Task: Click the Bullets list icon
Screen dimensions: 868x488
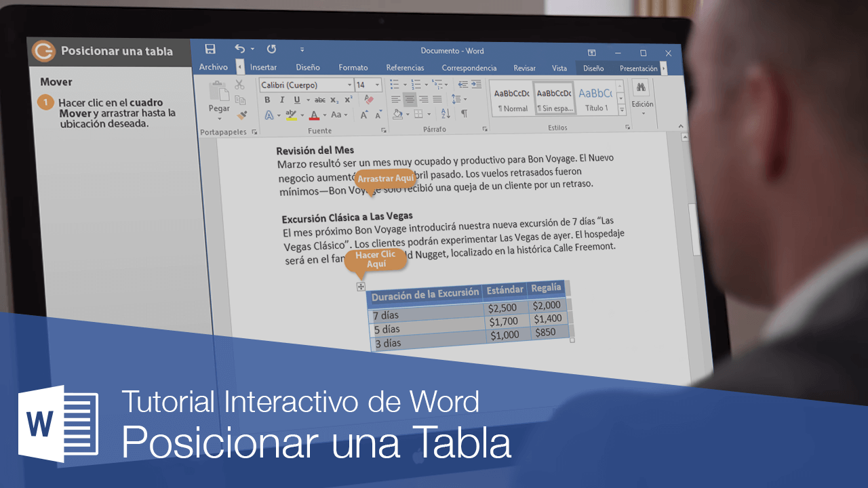Action: coord(395,85)
